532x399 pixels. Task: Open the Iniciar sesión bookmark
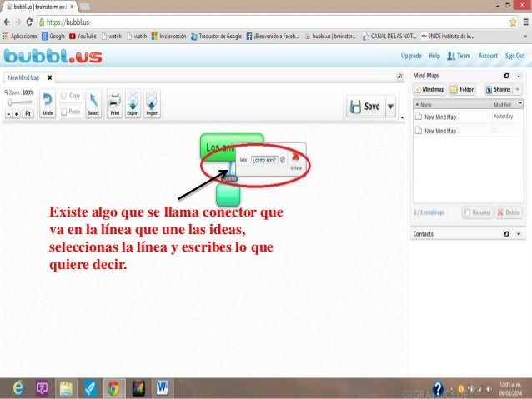(168, 37)
